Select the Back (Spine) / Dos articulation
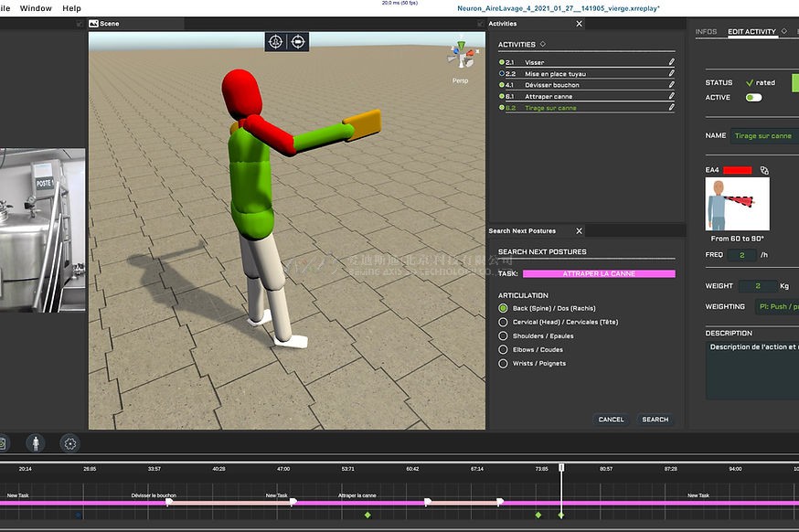The width and height of the screenshot is (799, 532). coord(503,309)
